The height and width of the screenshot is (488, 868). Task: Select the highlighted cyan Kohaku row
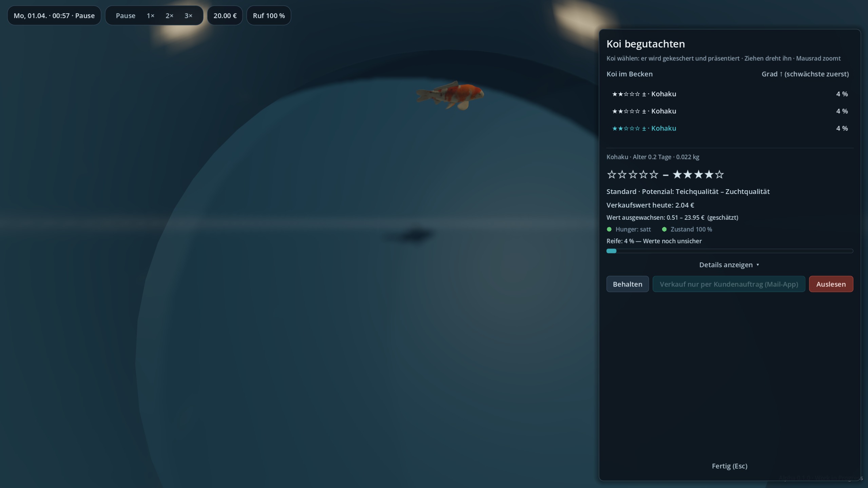click(730, 128)
